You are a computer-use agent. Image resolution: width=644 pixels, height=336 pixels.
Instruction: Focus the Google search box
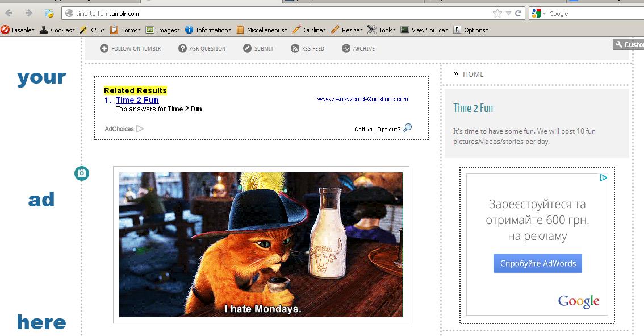point(596,14)
